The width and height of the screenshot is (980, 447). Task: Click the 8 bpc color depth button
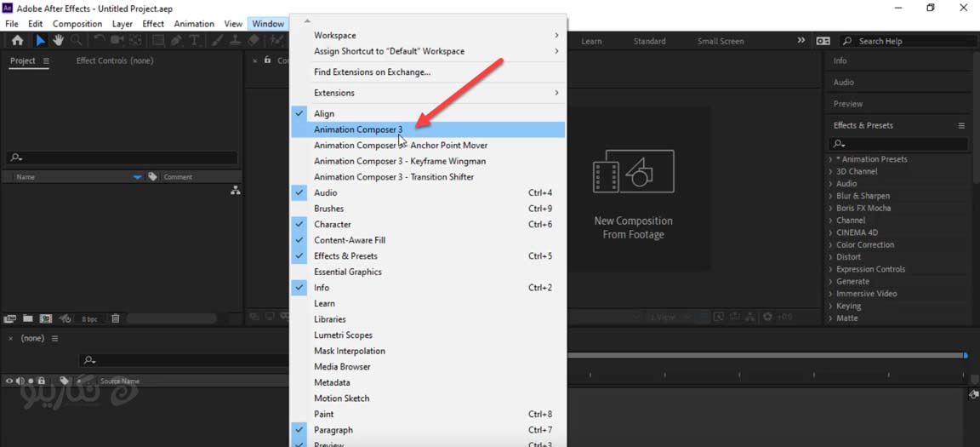(90, 318)
